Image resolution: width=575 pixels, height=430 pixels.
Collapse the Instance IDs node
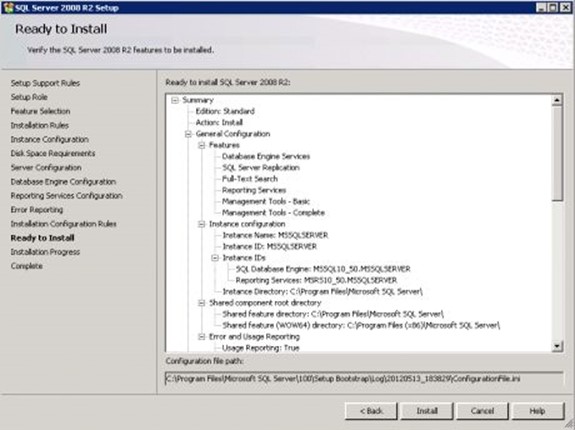[x=215, y=258]
